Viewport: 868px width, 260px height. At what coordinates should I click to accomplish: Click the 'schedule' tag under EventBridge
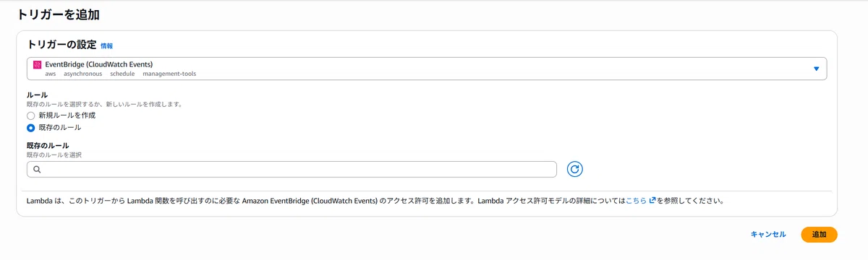pos(122,74)
